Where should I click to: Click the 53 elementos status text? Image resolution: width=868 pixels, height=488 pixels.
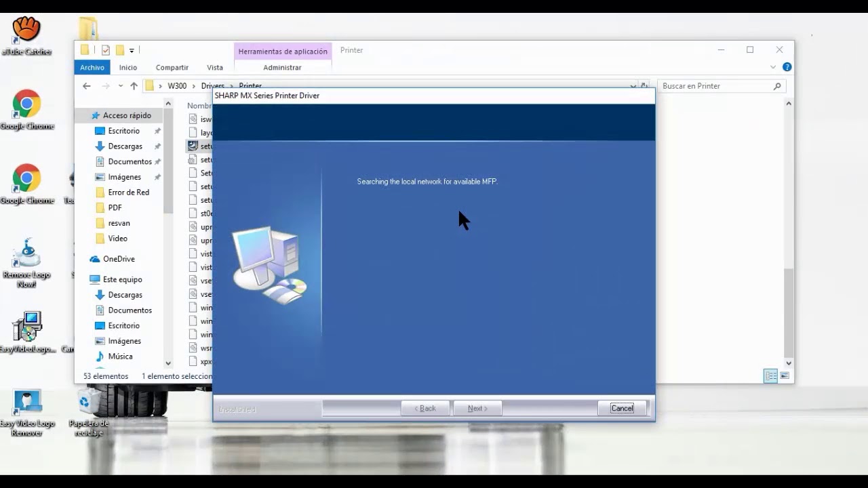(x=106, y=376)
